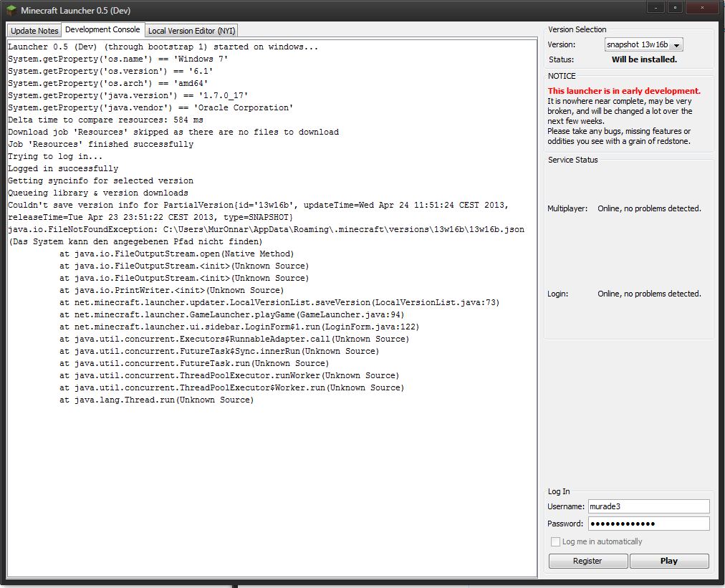Click the GameLauncher.playGame stack trace line
The width and height of the screenshot is (725, 588).
[x=231, y=315]
